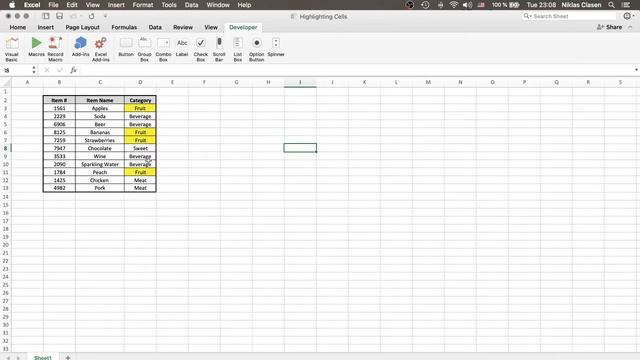Select the Sparkling Water cell

pyautogui.click(x=100, y=164)
